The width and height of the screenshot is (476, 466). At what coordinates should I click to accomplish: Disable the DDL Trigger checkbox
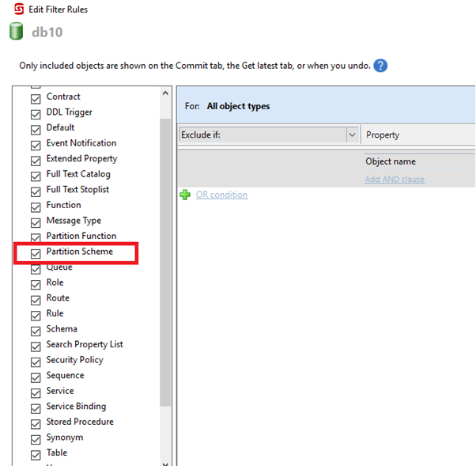tap(36, 114)
